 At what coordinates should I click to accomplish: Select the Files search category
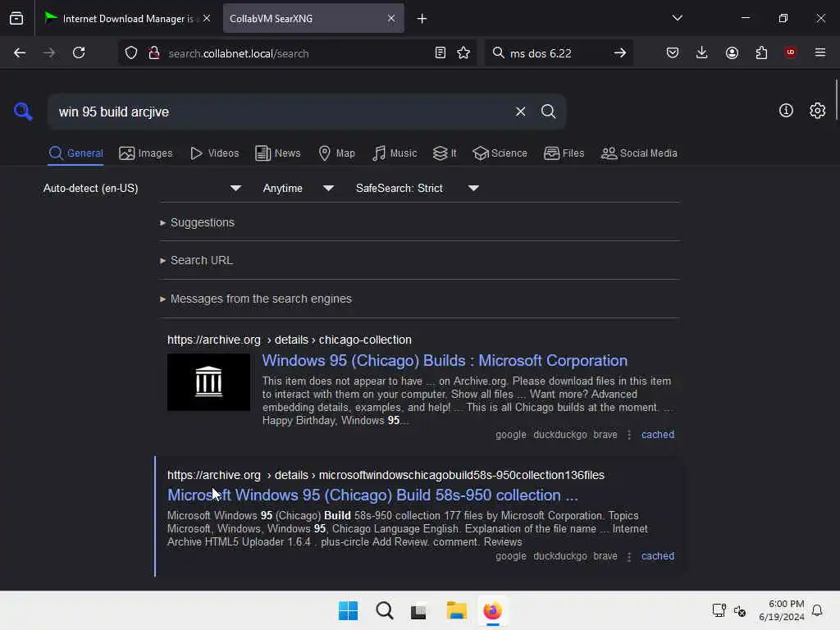pyautogui.click(x=564, y=153)
